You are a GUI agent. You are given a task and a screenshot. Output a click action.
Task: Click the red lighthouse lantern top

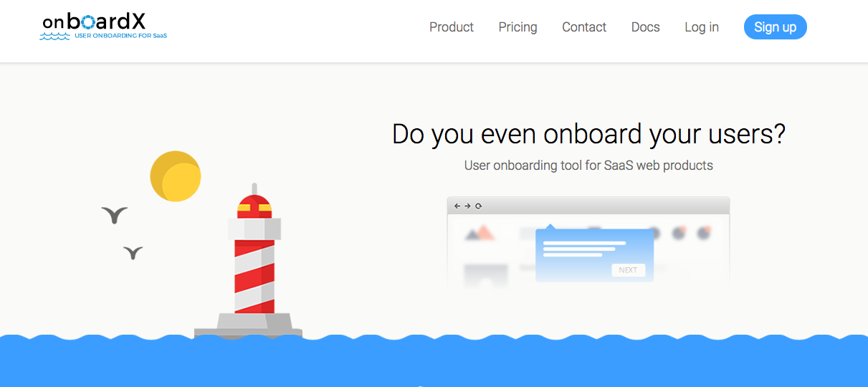(x=254, y=206)
